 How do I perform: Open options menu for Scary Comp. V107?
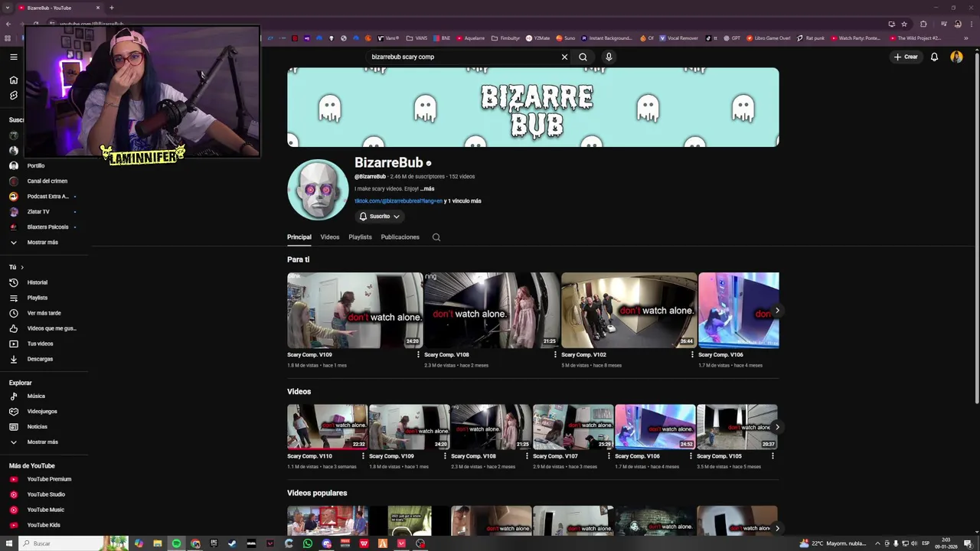609,456
